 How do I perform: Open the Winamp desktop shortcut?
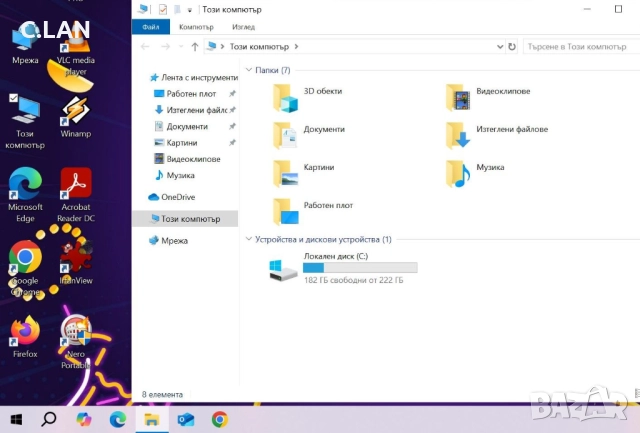click(x=76, y=118)
